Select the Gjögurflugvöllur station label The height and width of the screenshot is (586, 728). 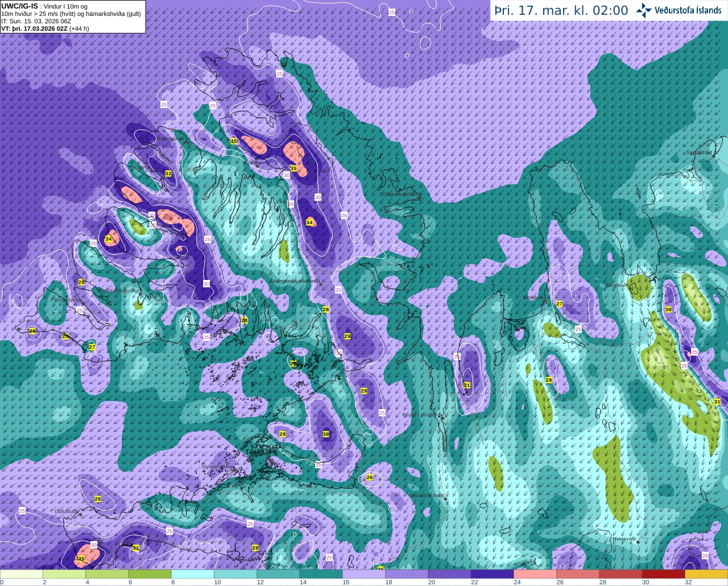pos(401,193)
